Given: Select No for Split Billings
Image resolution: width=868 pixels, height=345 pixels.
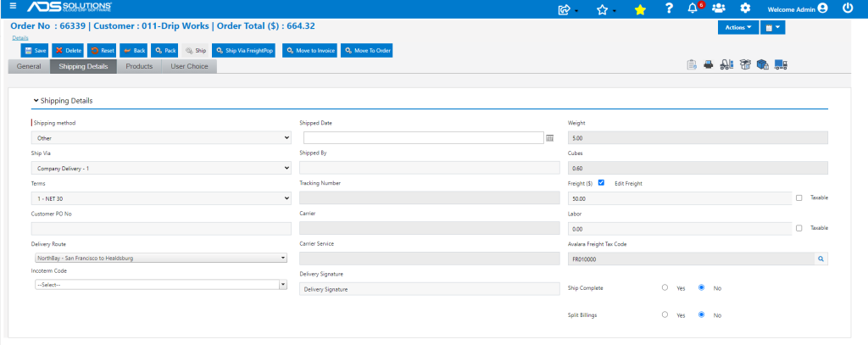Looking at the screenshot, I should 701,314.
